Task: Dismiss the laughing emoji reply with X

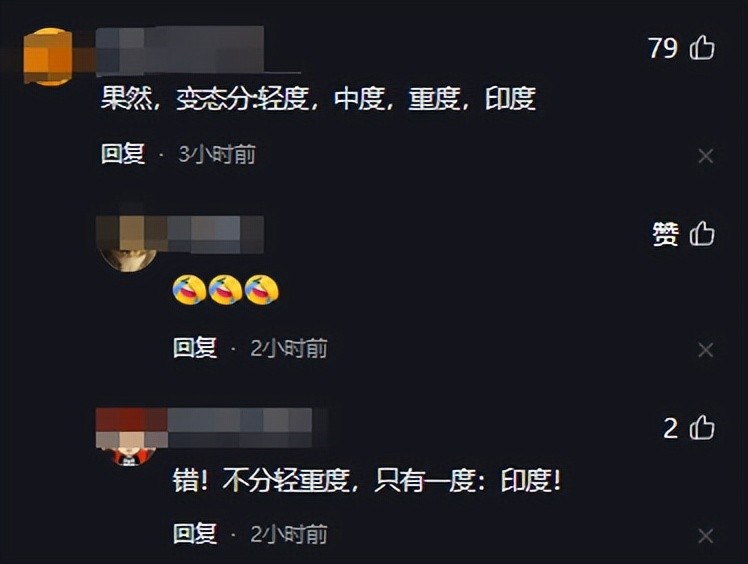Action: coord(706,350)
